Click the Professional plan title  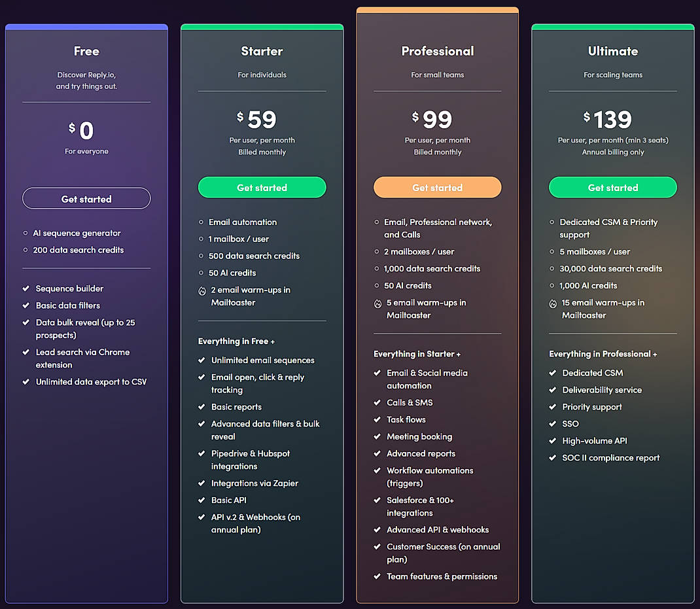tap(437, 51)
